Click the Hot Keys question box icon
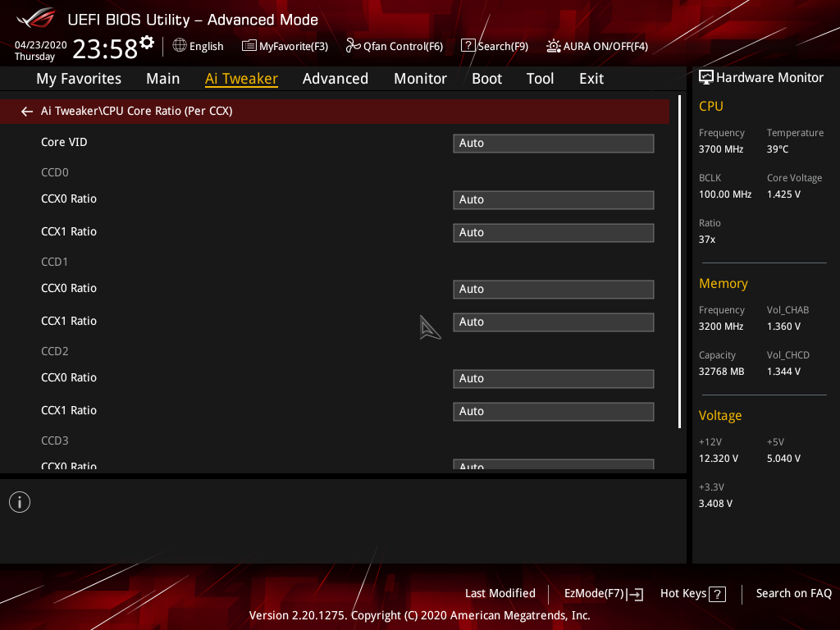 pyautogui.click(x=717, y=594)
